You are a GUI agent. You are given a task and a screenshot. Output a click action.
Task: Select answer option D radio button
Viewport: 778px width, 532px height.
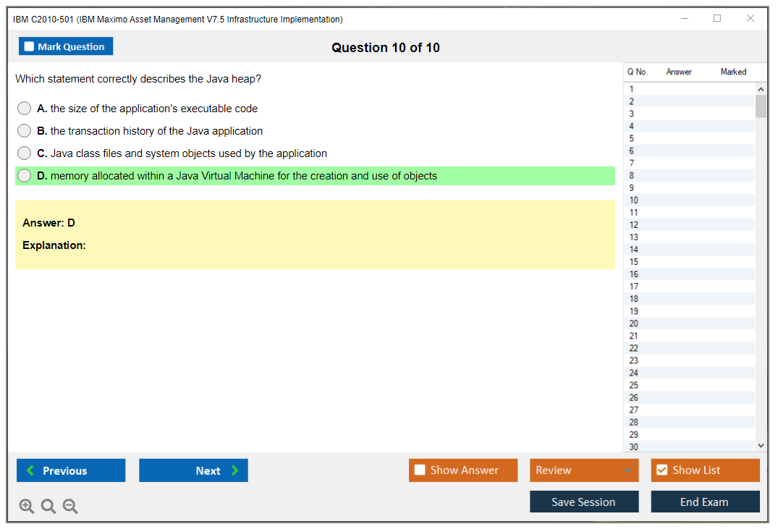[25, 176]
